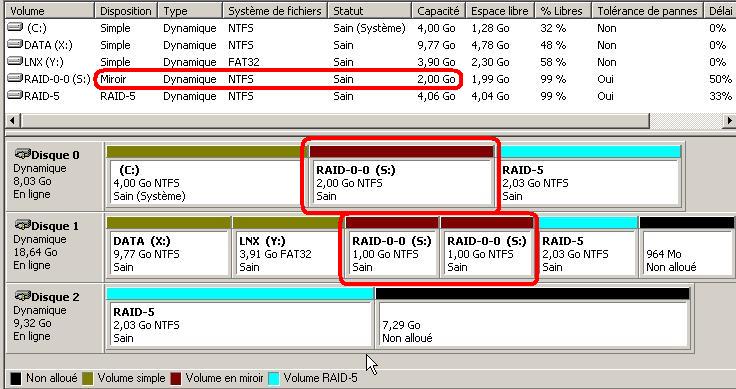
Task: Click the Disque 0 disk icon
Action: click(x=23, y=154)
